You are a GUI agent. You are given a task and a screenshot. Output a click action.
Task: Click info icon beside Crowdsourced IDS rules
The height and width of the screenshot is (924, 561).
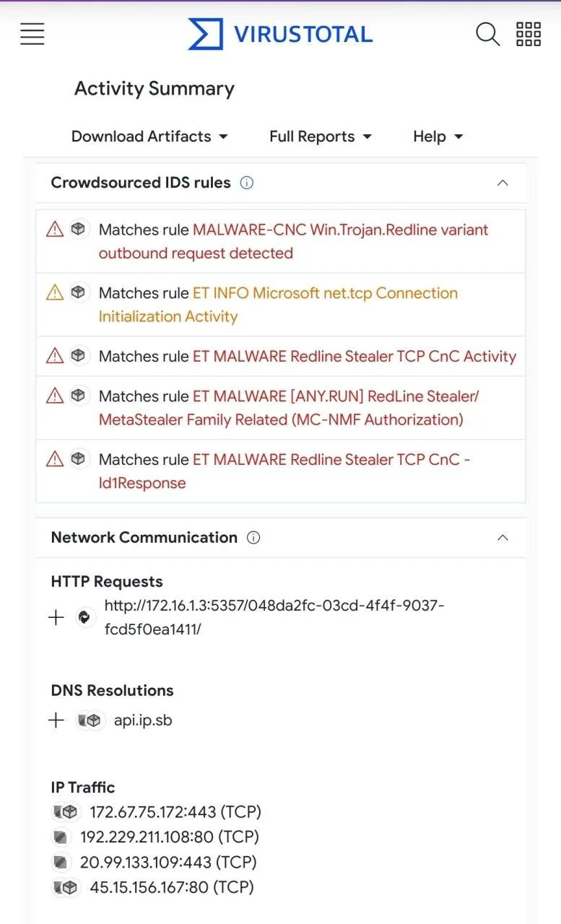(x=246, y=183)
